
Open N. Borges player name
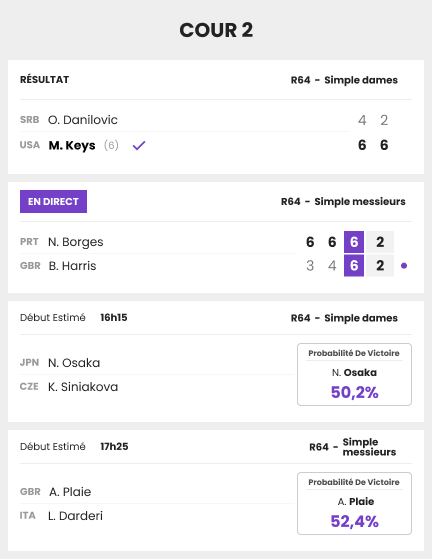tap(76, 242)
